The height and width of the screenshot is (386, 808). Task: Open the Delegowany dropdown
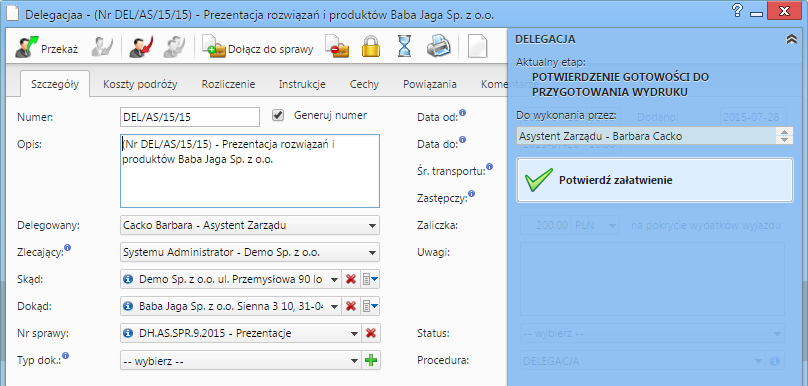(250, 225)
